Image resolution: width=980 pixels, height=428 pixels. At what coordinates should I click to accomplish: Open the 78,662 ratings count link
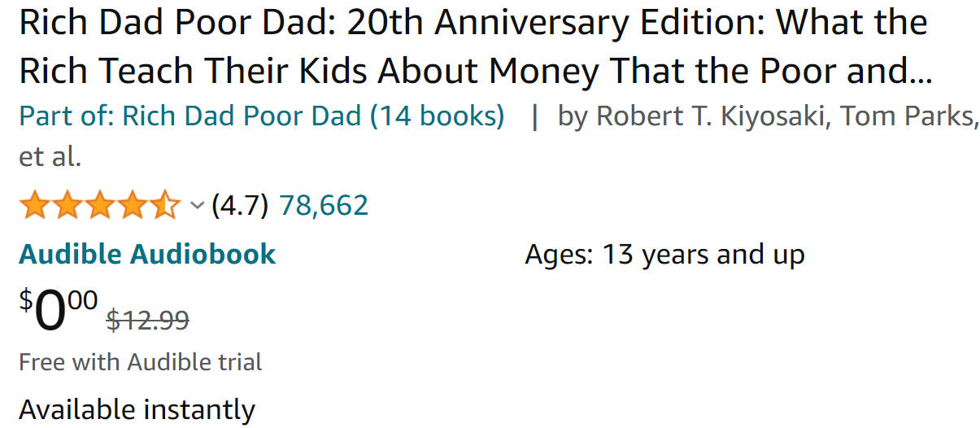[324, 205]
